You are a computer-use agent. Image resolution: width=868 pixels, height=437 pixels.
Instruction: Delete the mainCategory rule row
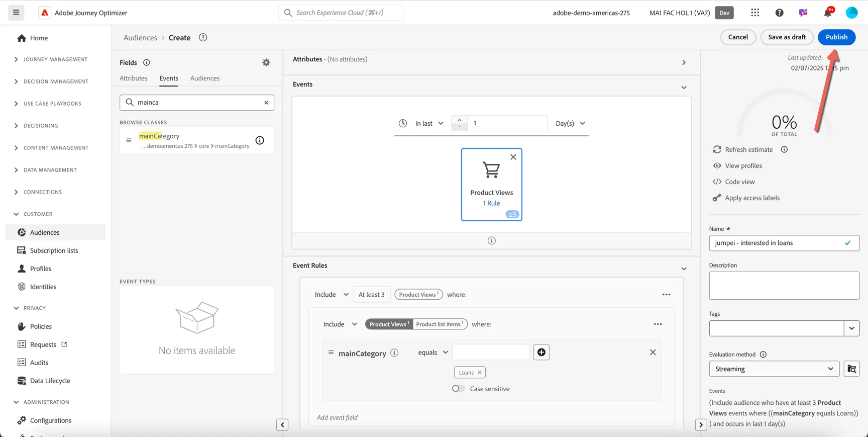653,352
